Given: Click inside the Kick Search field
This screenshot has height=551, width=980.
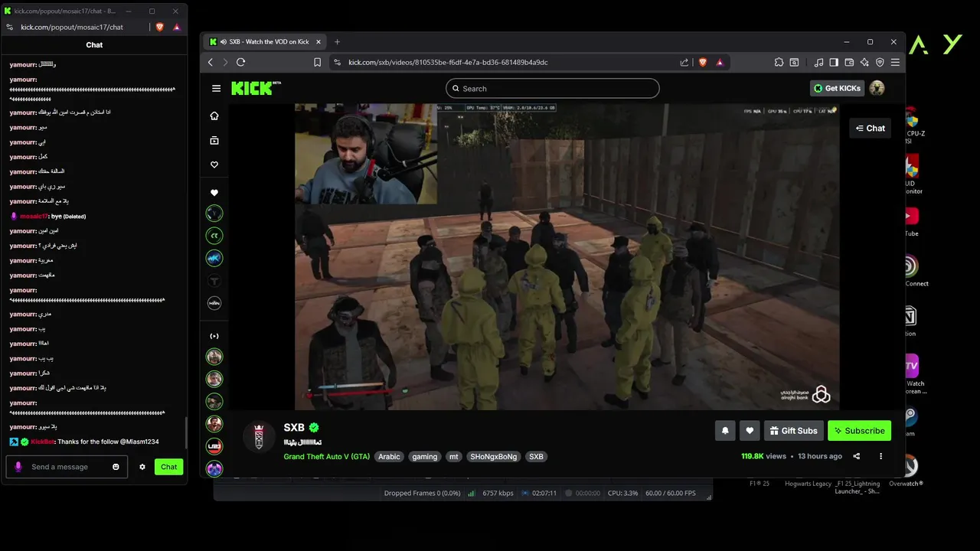Looking at the screenshot, I should (552, 88).
